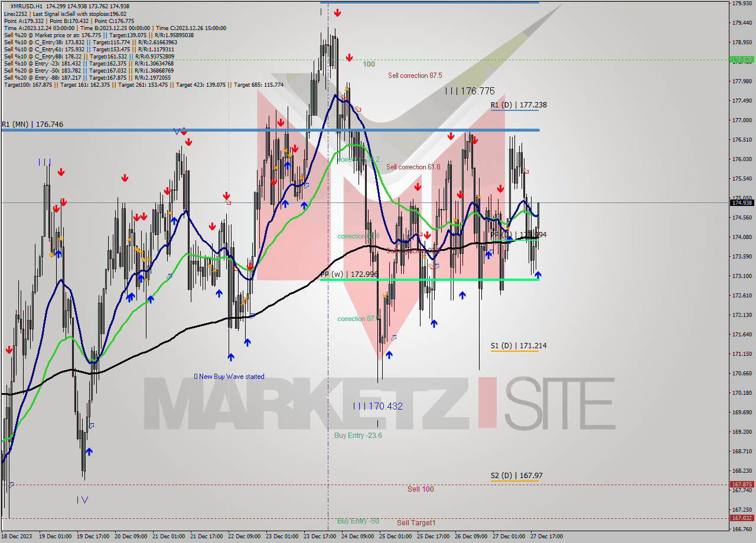Click the 'S2 (D) | 167.97' support label
The image size is (756, 543).
pyautogui.click(x=517, y=475)
